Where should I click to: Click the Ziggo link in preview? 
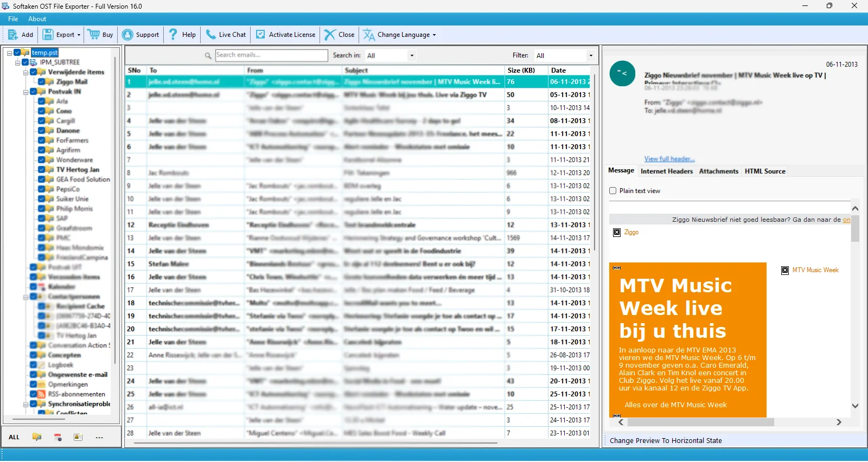point(631,232)
